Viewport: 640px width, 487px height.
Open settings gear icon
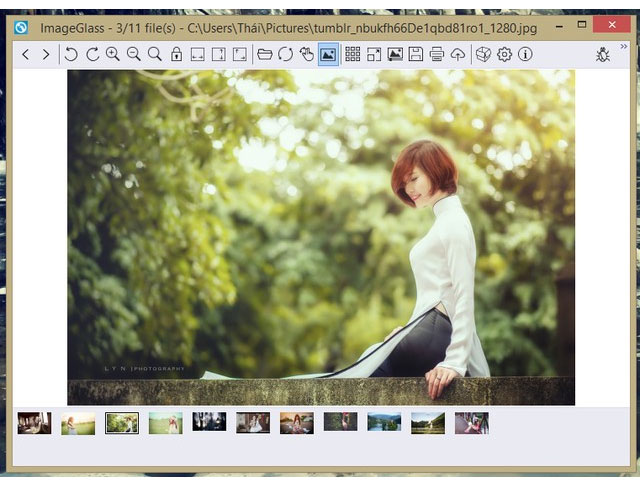tap(504, 54)
